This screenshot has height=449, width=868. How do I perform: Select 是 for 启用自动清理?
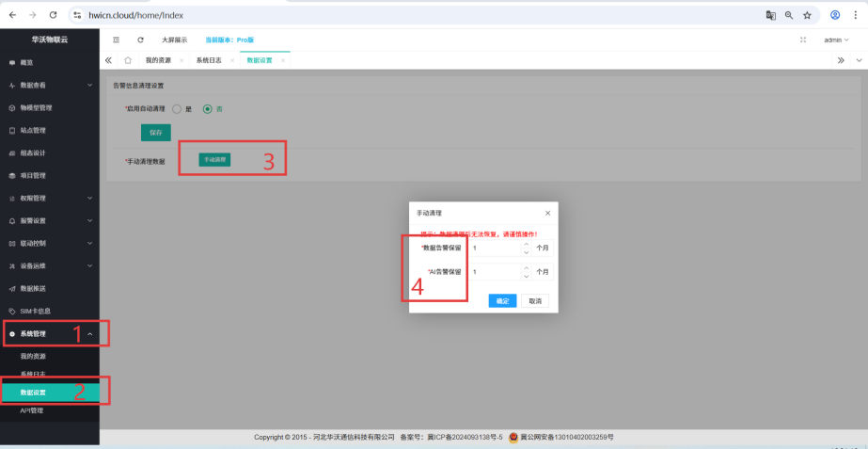click(177, 108)
